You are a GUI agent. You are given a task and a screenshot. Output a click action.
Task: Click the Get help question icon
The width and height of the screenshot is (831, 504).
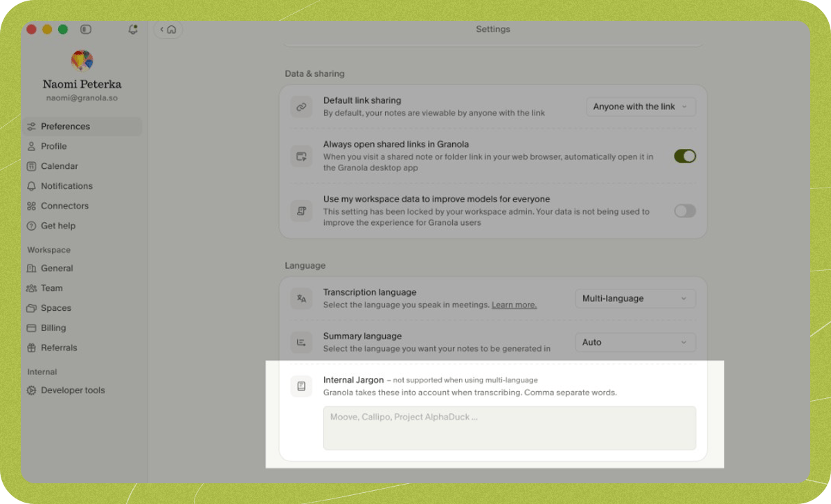point(31,226)
